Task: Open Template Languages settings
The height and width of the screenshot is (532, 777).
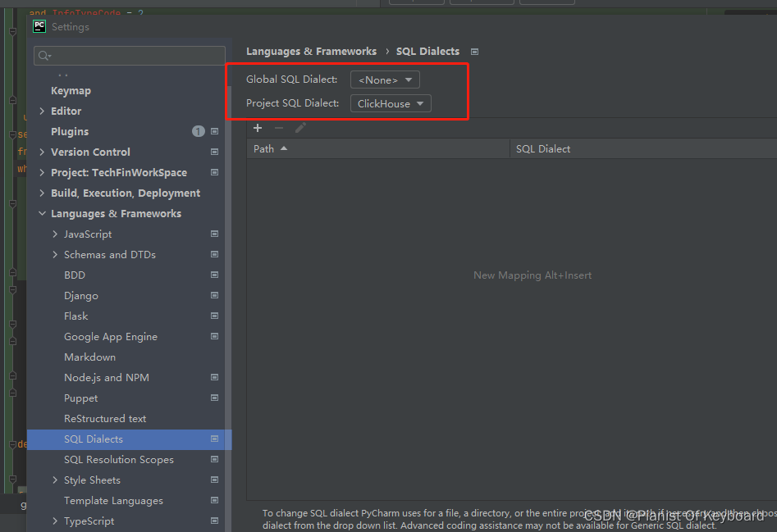Action: coord(113,501)
